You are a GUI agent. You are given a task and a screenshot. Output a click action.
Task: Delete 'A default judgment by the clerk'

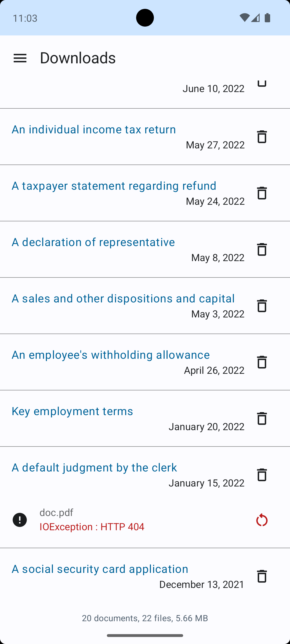coord(262,475)
